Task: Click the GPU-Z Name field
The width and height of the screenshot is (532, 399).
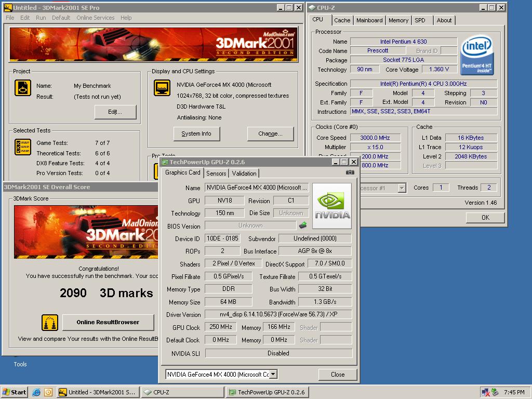Action: 257,188
